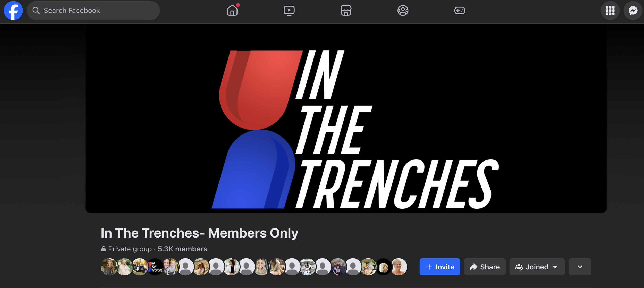
Task: Click the In The Trenches cover photo
Action: 346,118
